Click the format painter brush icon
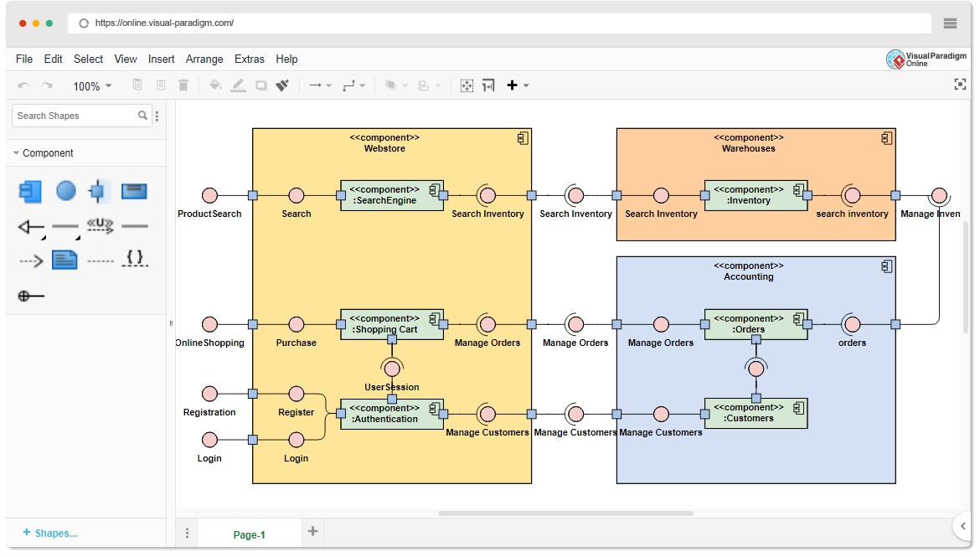 pos(282,85)
